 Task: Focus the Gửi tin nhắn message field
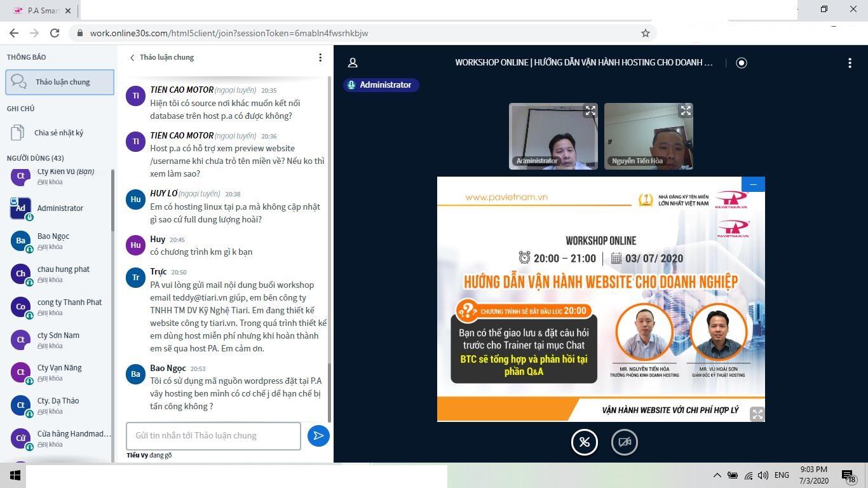(214, 436)
